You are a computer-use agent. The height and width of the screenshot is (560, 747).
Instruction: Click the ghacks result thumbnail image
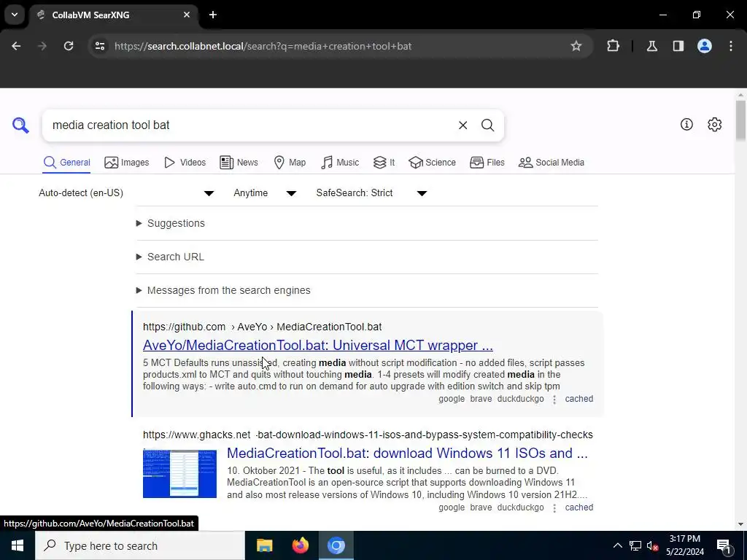(179, 474)
